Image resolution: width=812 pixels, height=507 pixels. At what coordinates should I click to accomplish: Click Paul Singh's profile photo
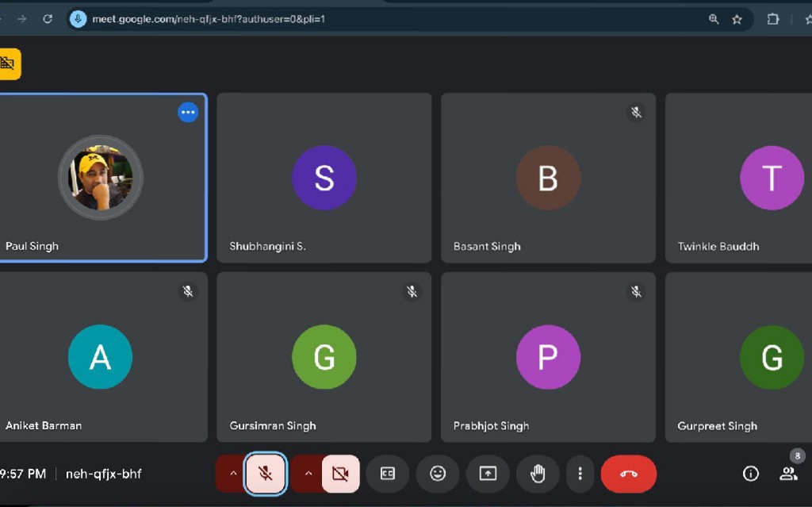point(101,178)
